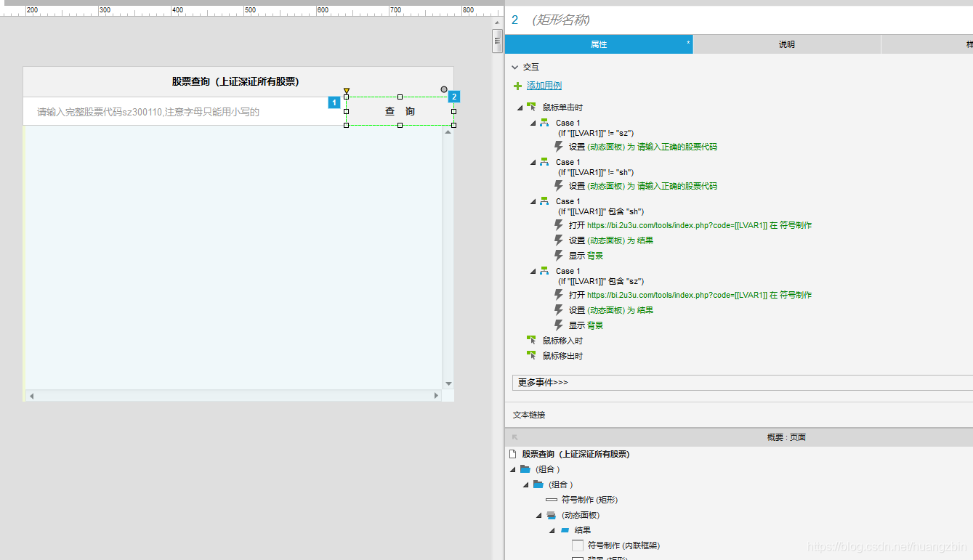Collapse the 交互 section chevron
The width and height of the screenshot is (973, 560).
(x=515, y=67)
